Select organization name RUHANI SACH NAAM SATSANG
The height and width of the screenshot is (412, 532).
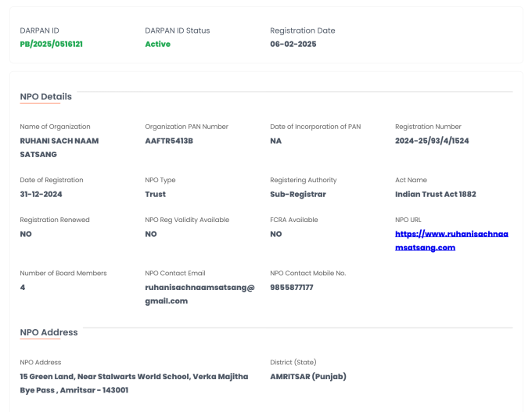pos(59,148)
